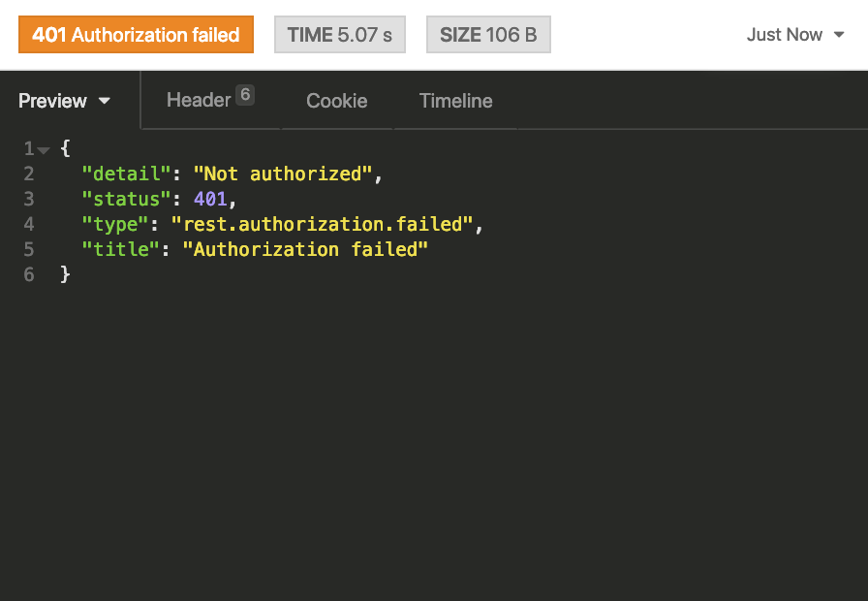Click line number 6 in the gutter

point(29,274)
